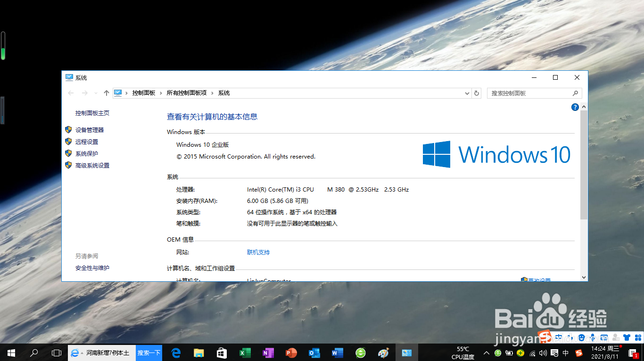Screen dimensions: 644x361
Task: Open the Windows Start menu
Action: coord(11,353)
